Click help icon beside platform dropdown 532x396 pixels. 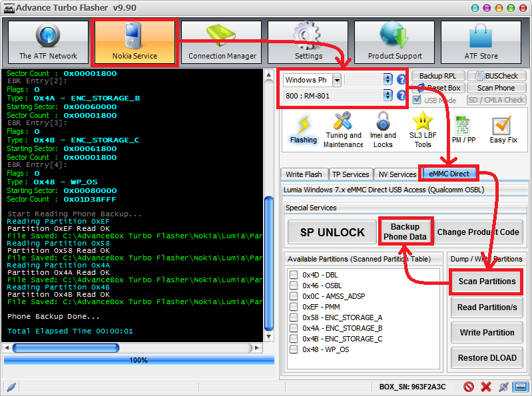tap(401, 80)
